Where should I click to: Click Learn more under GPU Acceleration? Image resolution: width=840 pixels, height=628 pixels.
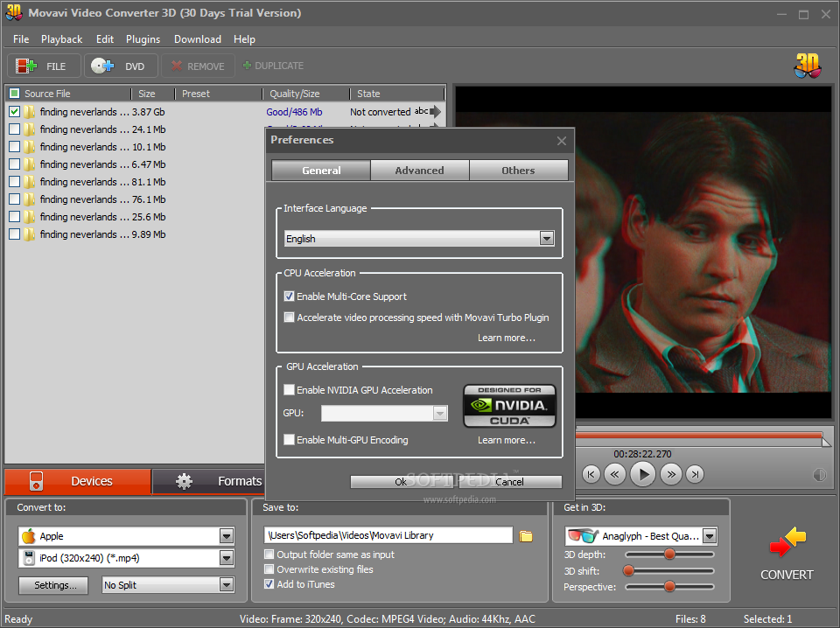pos(507,440)
